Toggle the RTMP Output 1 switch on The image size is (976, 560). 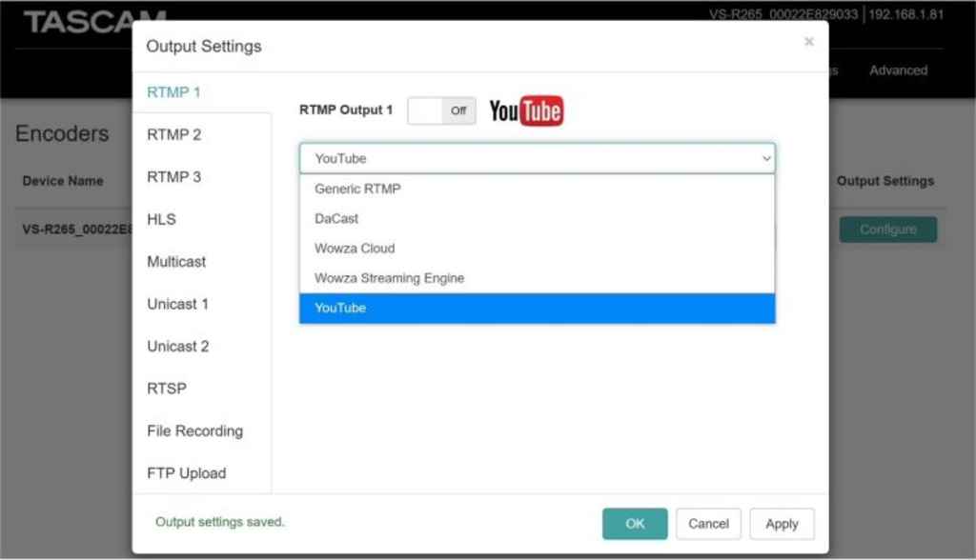click(441, 110)
